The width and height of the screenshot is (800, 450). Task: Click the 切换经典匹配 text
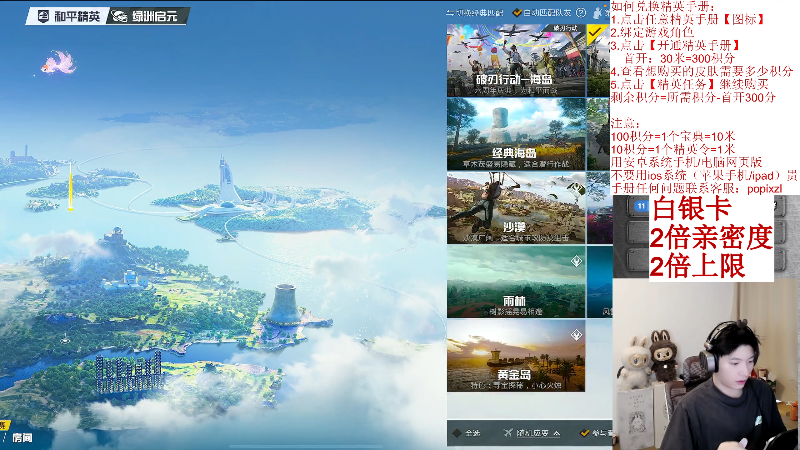(479, 13)
